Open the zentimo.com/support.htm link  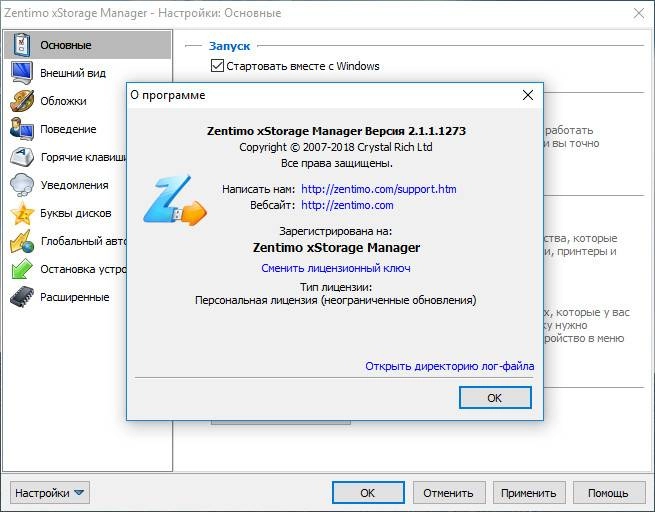[x=378, y=189]
